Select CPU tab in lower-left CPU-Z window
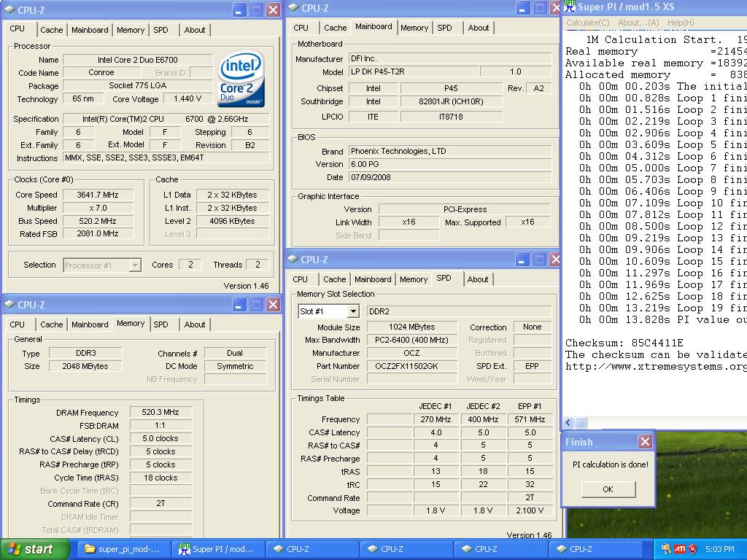747x560 pixels. point(18,324)
